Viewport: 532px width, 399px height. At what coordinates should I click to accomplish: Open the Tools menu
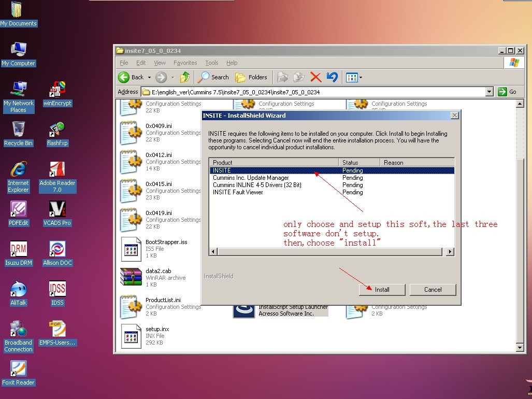(x=212, y=63)
